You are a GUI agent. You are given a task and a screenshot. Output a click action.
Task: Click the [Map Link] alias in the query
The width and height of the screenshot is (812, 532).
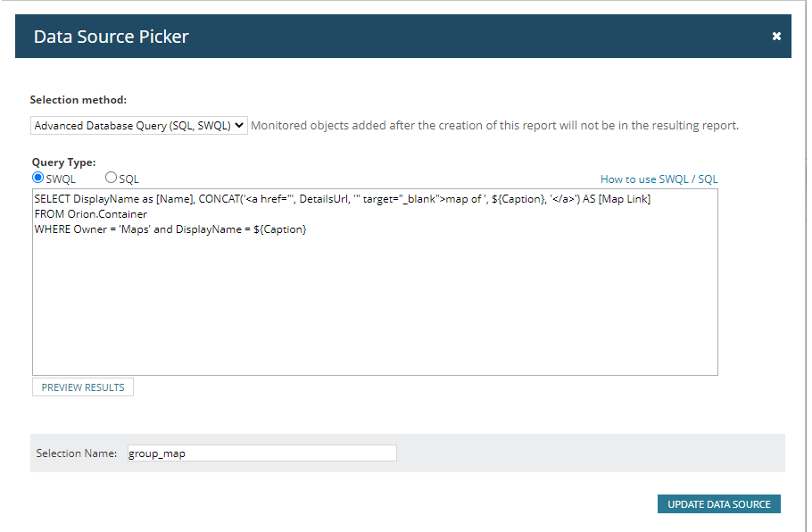tap(625, 199)
